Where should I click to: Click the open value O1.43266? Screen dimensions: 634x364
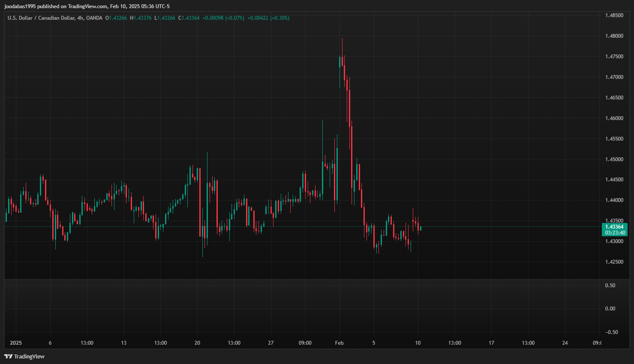click(116, 18)
